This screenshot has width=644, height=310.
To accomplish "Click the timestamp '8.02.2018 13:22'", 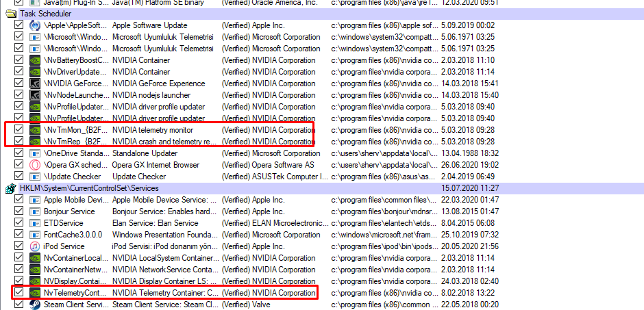I will tap(468, 293).
